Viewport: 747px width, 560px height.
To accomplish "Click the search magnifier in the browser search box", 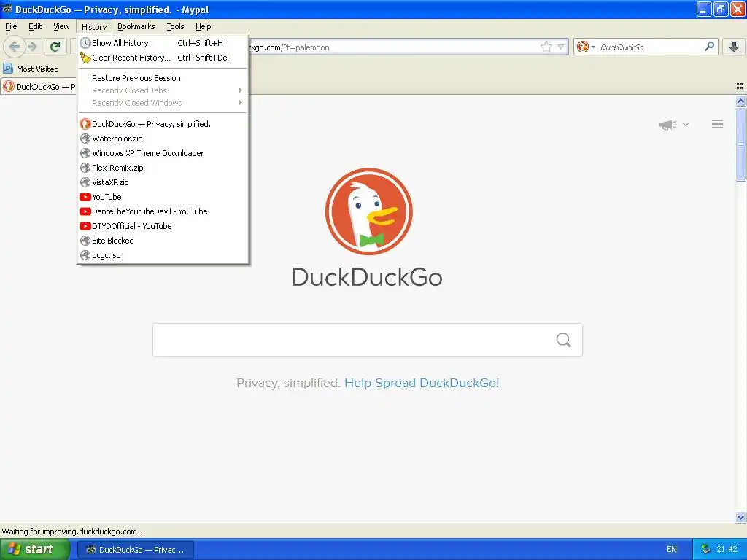I will coord(709,47).
